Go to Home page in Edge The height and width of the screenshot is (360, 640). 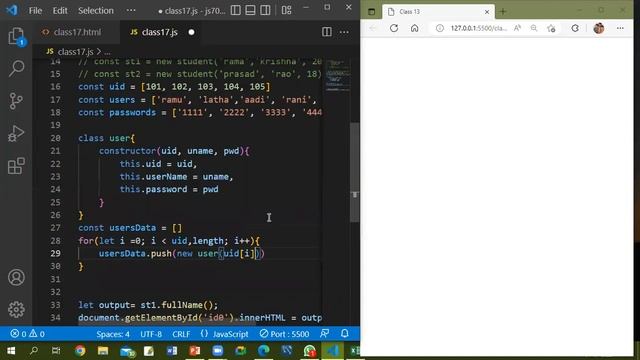coord(415,28)
